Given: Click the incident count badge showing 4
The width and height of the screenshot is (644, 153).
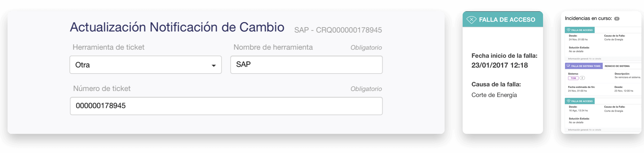Looking at the screenshot, I should click(x=617, y=18).
